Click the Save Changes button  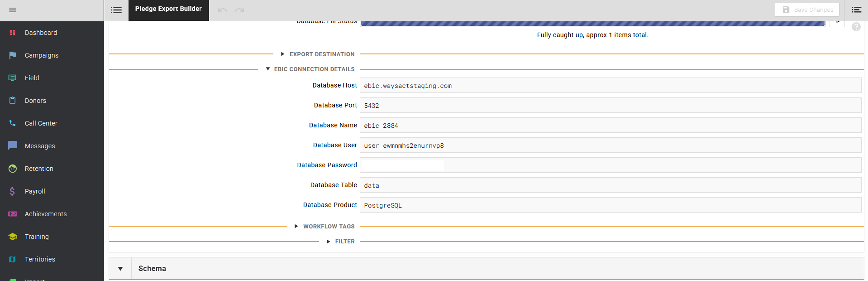[807, 10]
